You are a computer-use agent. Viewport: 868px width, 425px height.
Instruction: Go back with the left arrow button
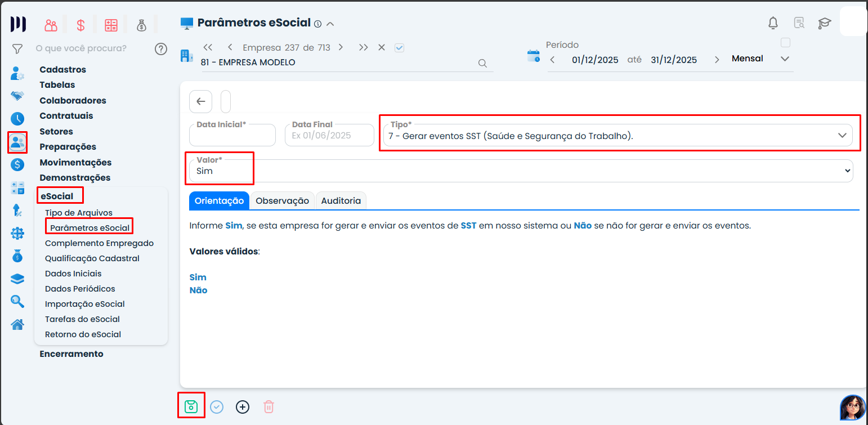click(x=201, y=102)
